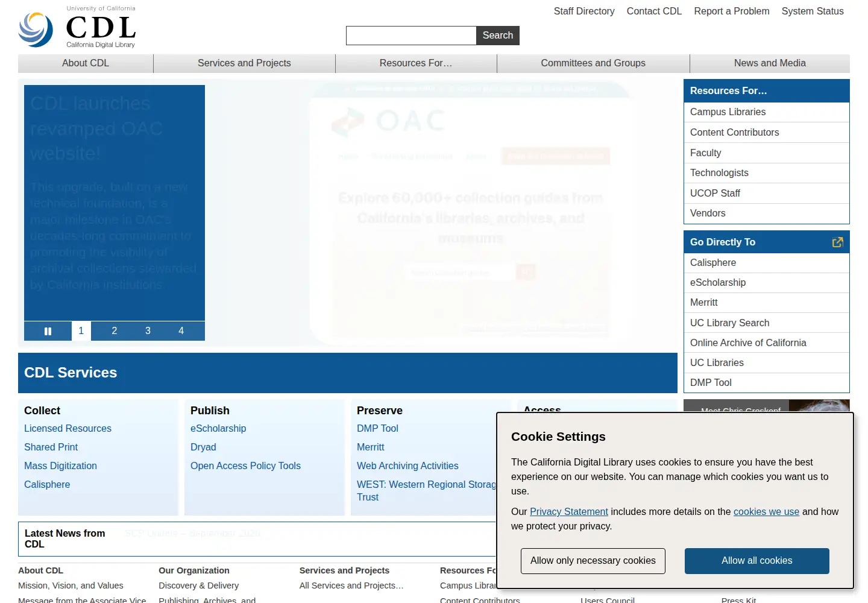Go to Calisphere in Go Directly To
Image resolution: width=868 pixels, height=603 pixels.
tap(766, 263)
